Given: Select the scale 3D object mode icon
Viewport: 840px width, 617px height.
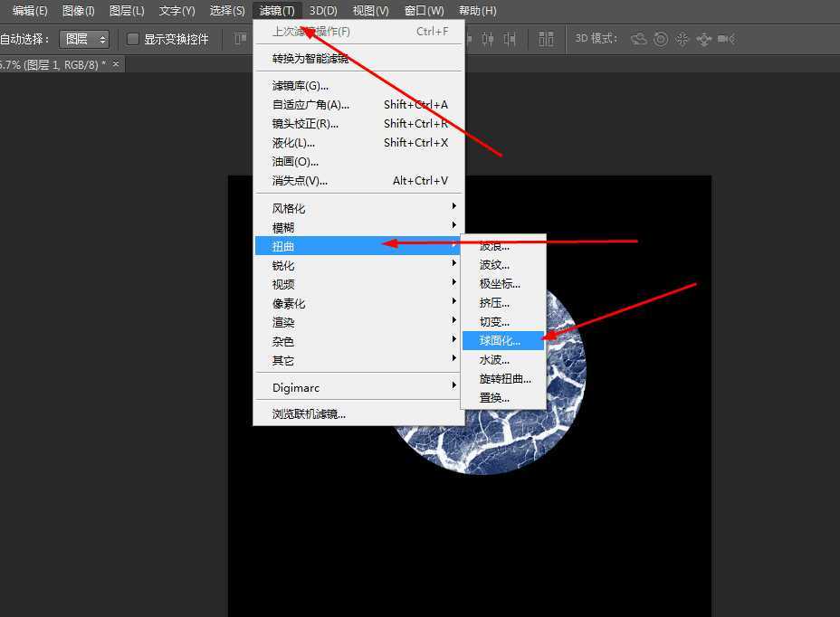Looking at the screenshot, I should coord(724,39).
